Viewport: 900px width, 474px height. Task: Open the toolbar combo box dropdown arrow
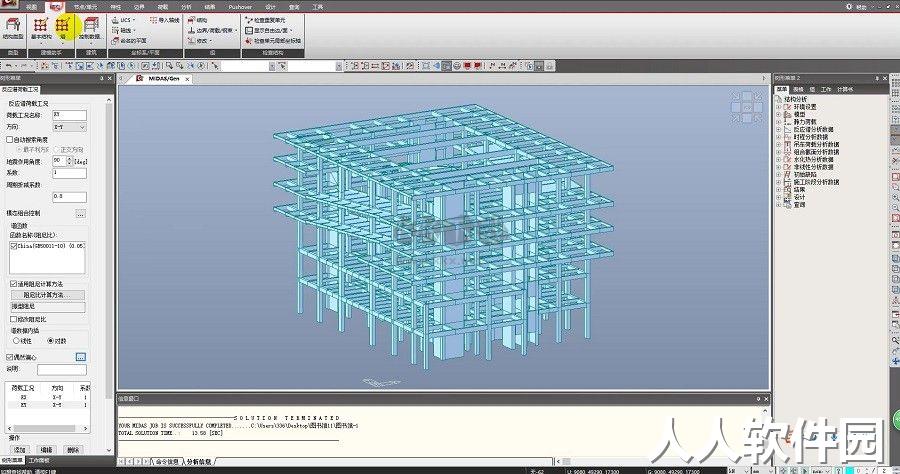point(272,67)
